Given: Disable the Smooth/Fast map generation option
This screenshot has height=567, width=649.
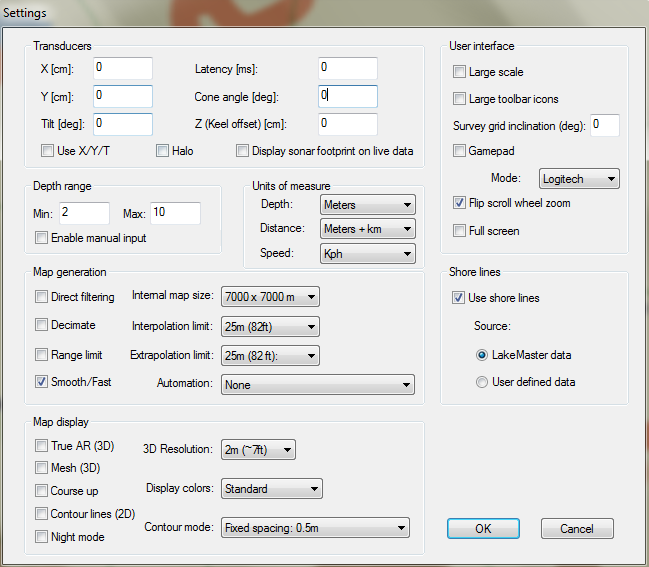Looking at the screenshot, I should pyautogui.click(x=41, y=381).
